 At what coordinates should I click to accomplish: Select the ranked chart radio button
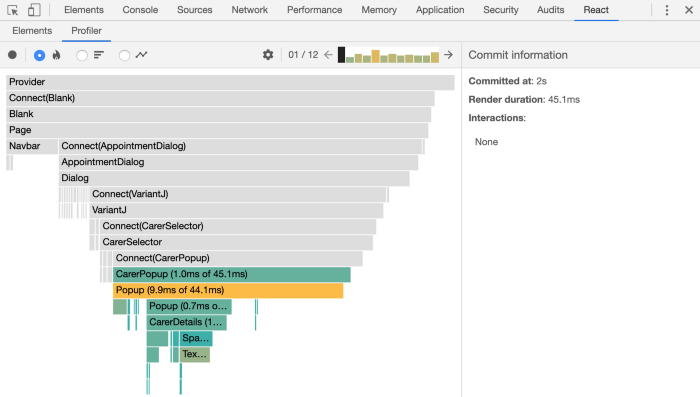tap(82, 55)
